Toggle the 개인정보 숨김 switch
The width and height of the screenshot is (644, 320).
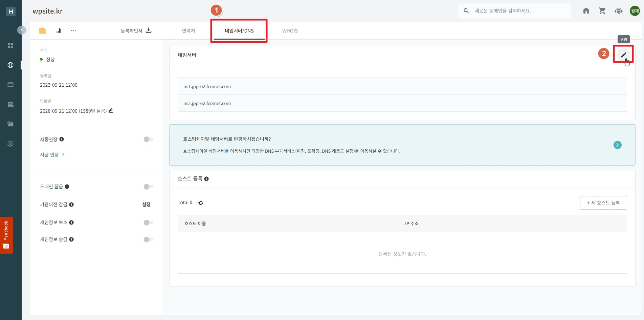(x=148, y=239)
